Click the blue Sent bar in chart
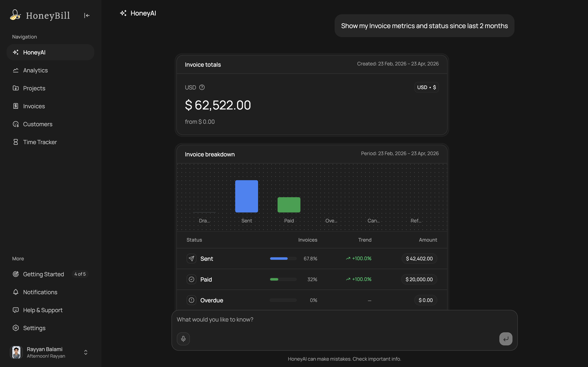588x367 pixels. 246,196
